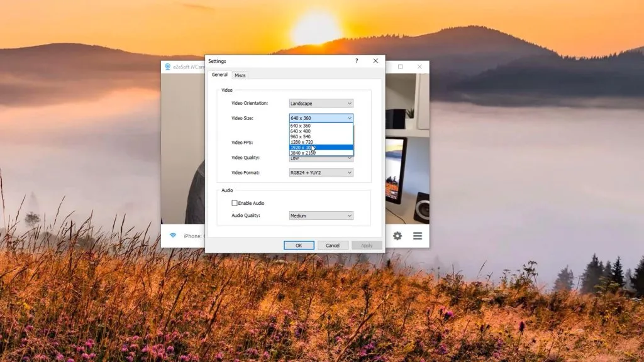
Task: Click the Audio Quality label
Action: click(x=246, y=216)
